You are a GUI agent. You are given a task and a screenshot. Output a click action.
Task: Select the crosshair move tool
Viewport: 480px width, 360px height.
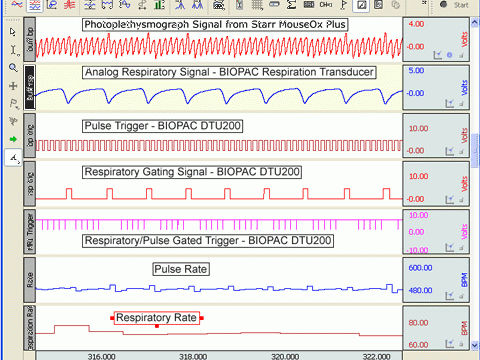[x=13, y=86]
